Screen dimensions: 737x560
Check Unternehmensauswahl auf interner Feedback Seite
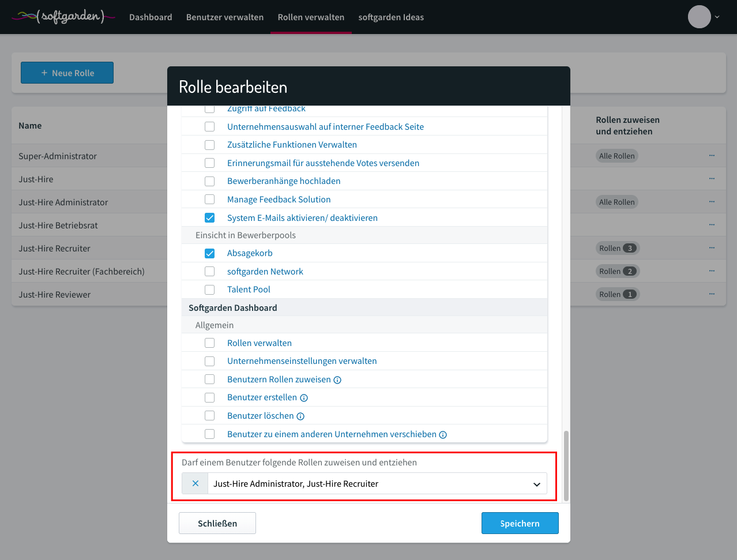[x=210, y=127]
